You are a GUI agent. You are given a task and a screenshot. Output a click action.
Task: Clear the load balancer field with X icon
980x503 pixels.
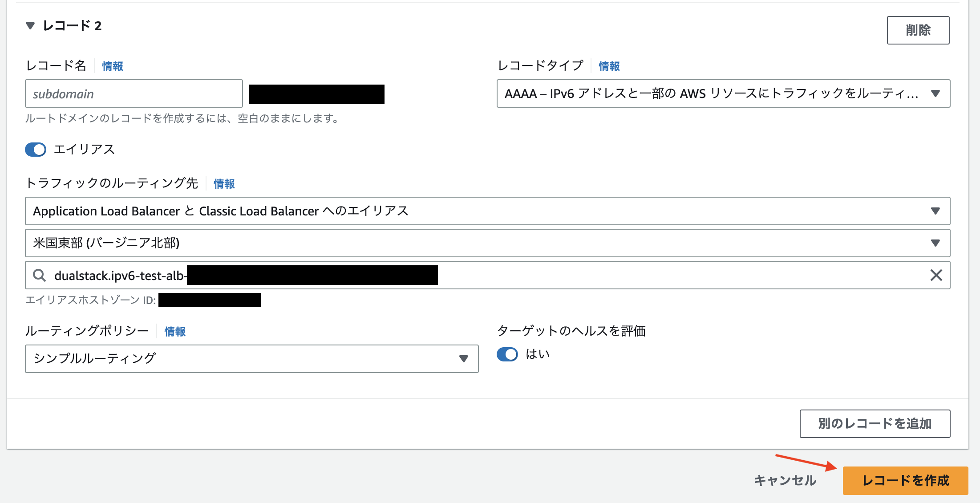click(x=936, y=275)
